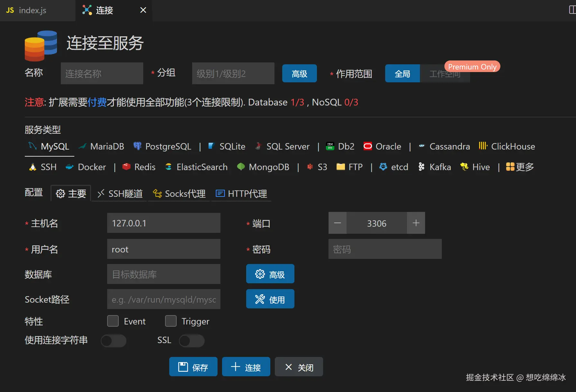576x392 pixels.
Task: Click the 用户名 field containing root
Action: [x=164, y=249]
